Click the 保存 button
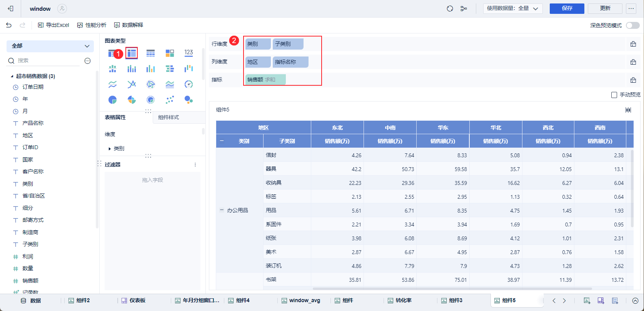Image resolution: width=644 pixels, height=311 pixels. point(567,8)
